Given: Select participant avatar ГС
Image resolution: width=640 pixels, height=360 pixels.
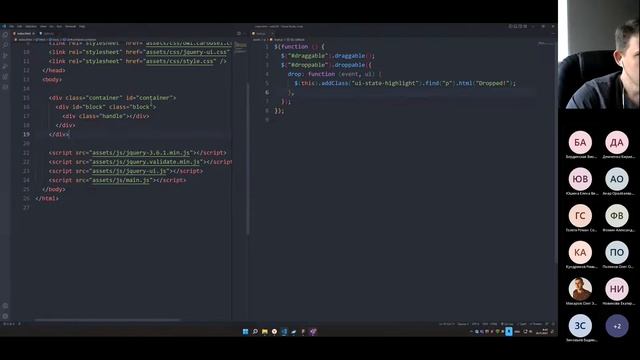Looking at the screenshot, I should tap(580, 216).
